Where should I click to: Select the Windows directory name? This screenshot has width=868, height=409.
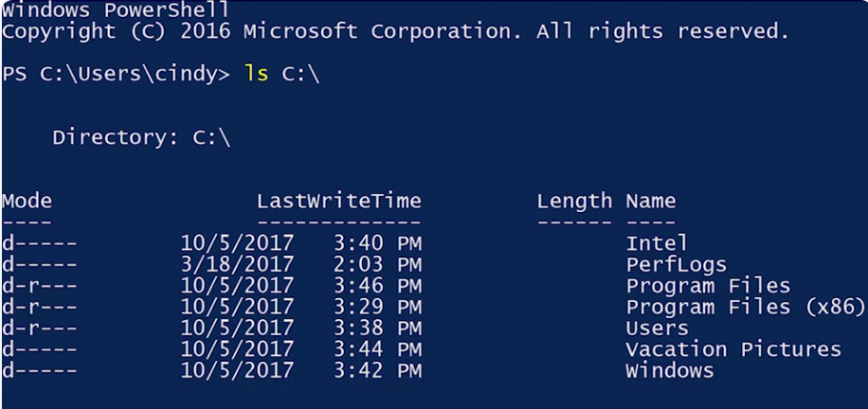coord(670,370)
